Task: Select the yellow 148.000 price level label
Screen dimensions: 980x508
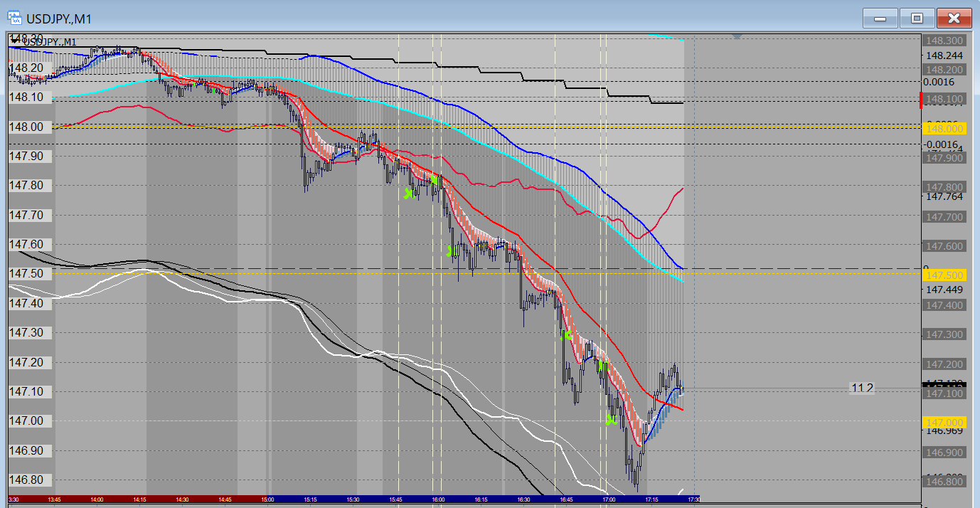Action: (944, 129)
